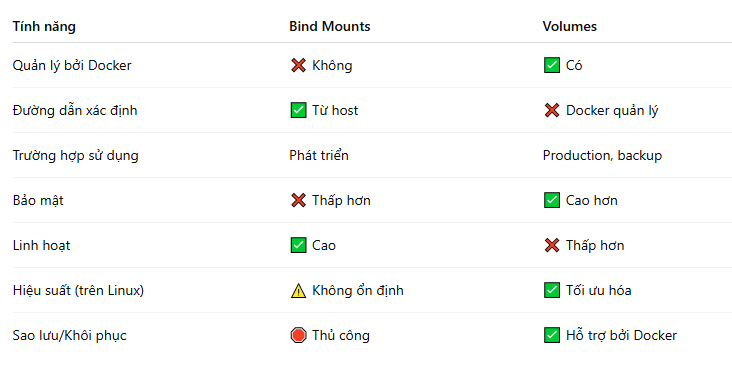
Task: Click the Production, backup cell
Action: click(x=602, y=156)
